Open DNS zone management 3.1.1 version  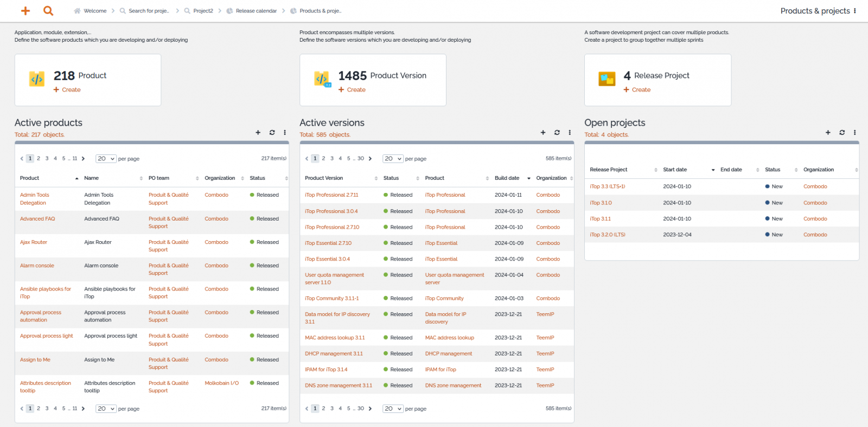tap(339, 386)
